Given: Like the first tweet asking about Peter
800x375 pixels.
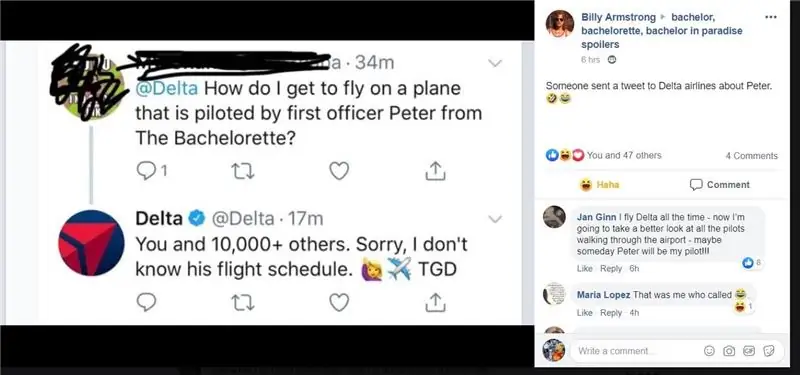Looking at the screenshot, I should 339,171.
